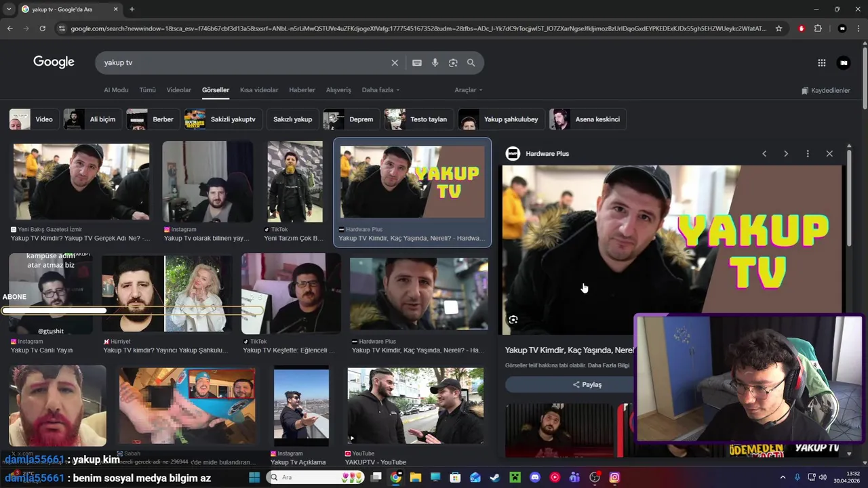
Task: Switch to the Videolar tab
Action: point(179,89)
